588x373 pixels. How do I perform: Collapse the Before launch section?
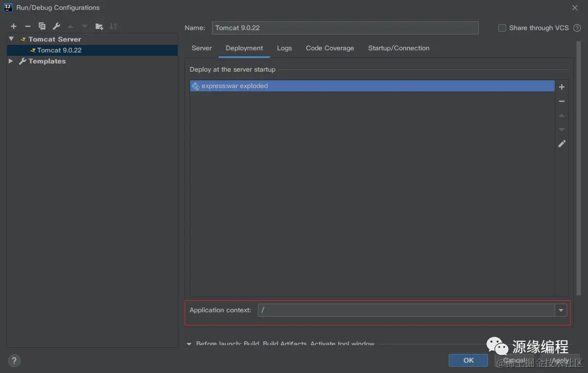(x=189, y=343)
